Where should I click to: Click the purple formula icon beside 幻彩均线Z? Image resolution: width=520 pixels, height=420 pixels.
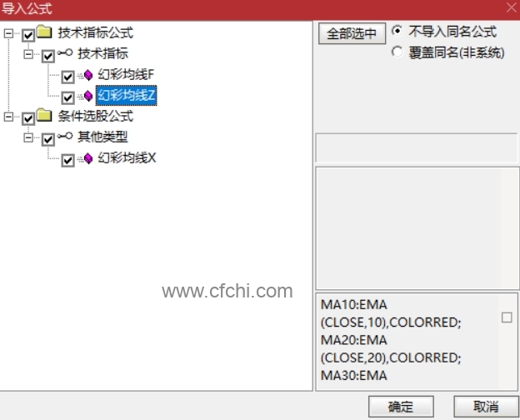[87, 96]
